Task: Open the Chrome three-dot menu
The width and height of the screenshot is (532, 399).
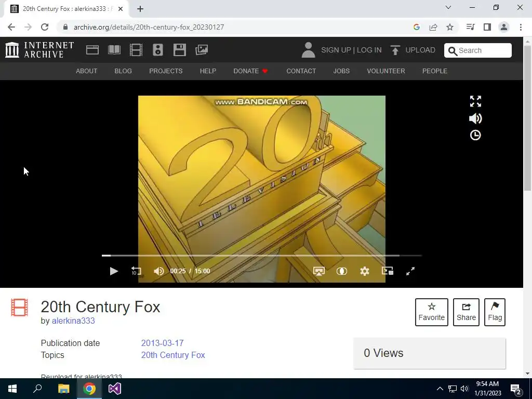Action: 521,27
